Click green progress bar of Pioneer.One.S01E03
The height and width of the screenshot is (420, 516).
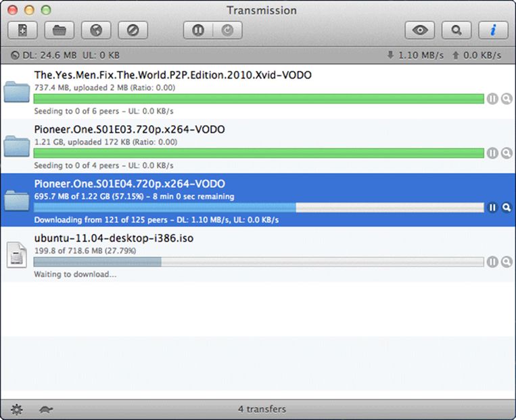(x=258, y=153)
